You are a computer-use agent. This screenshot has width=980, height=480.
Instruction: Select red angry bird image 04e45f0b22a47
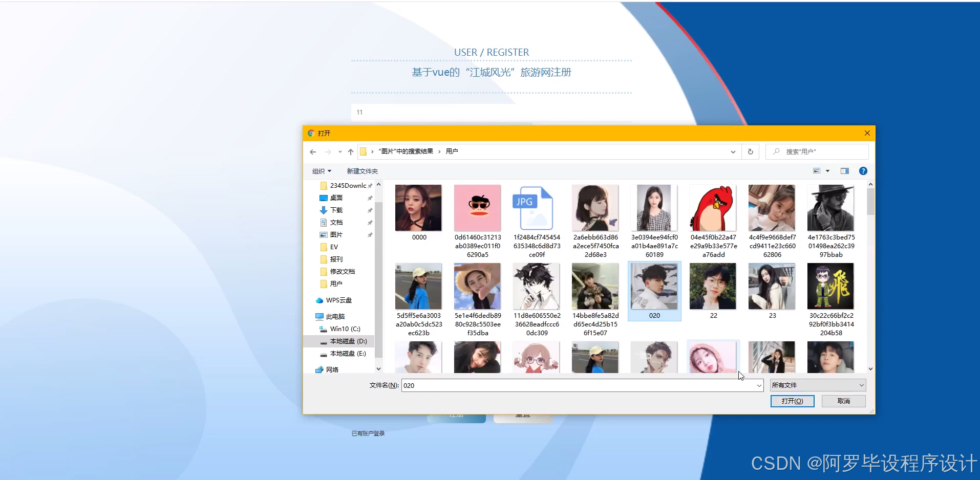713,221
